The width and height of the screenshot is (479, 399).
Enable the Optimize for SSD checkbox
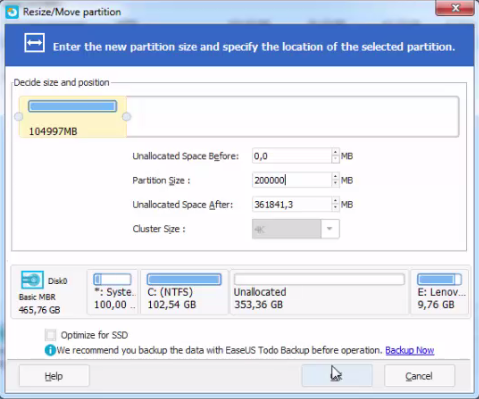click(51, 335)
